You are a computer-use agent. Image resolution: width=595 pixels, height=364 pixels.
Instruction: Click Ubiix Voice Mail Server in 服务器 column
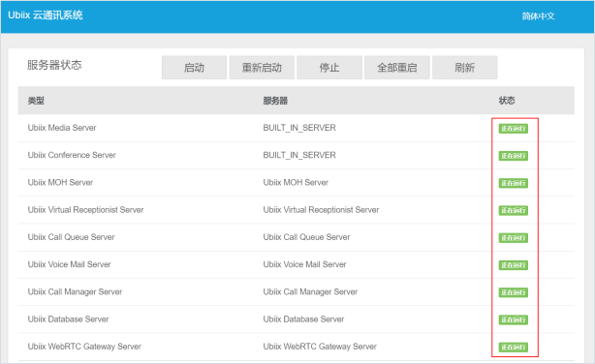click(304, 264)
